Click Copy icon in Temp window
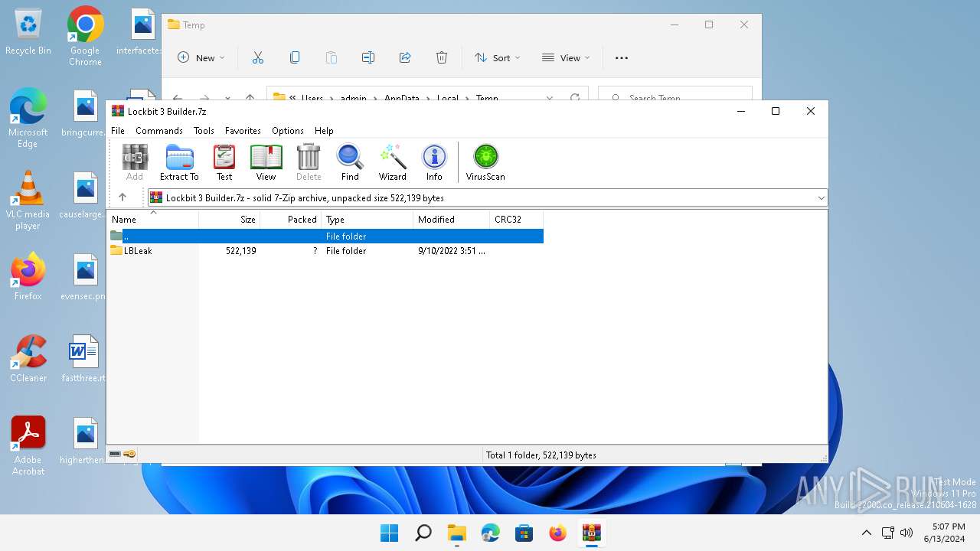The width and height of the screenshot is (980, 551). click(295, 57)
